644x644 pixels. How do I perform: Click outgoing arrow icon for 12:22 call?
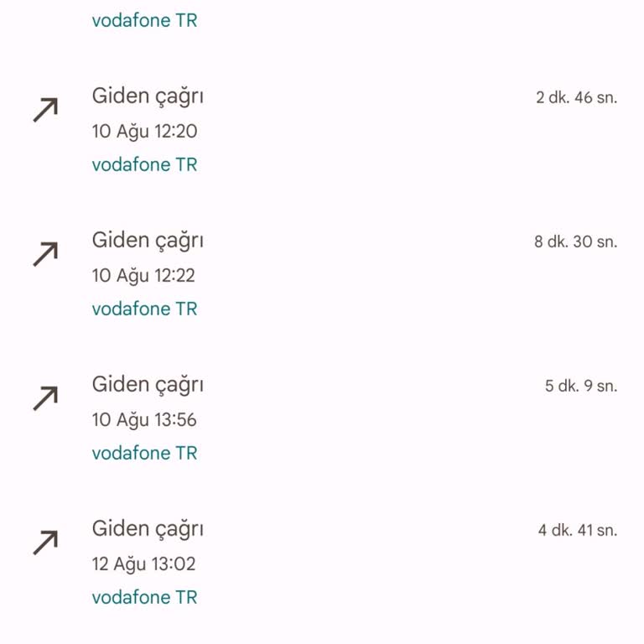45,254
